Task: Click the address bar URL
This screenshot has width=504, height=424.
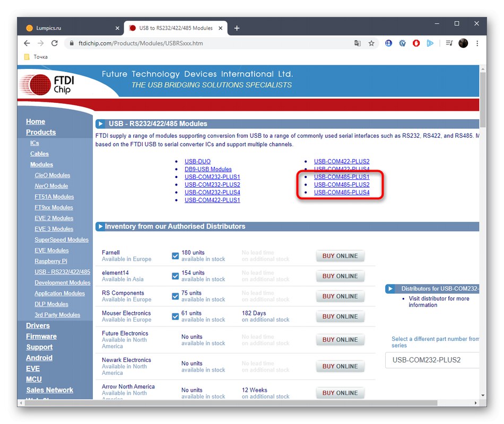Action: tap(141, 43)
